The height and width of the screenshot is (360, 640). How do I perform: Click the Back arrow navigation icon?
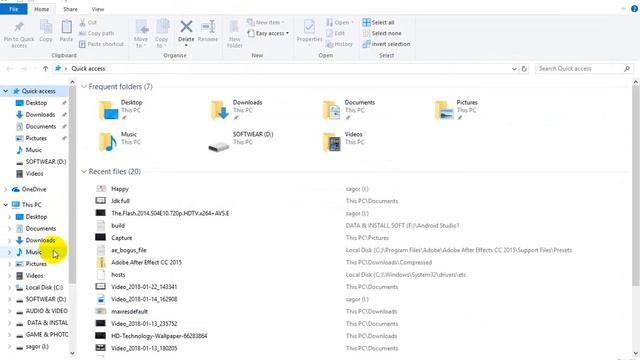(9, 69)
